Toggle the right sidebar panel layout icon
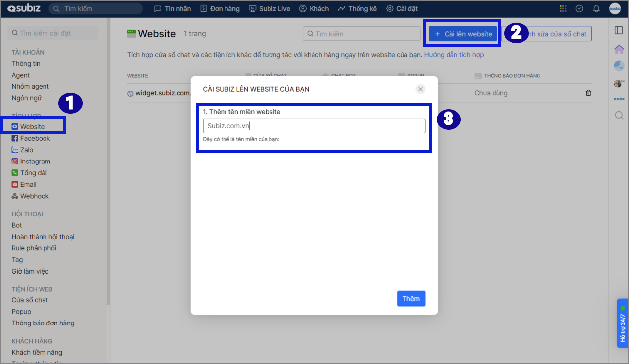The width and height of the screenshot is (629, 364). click(619, 30)
